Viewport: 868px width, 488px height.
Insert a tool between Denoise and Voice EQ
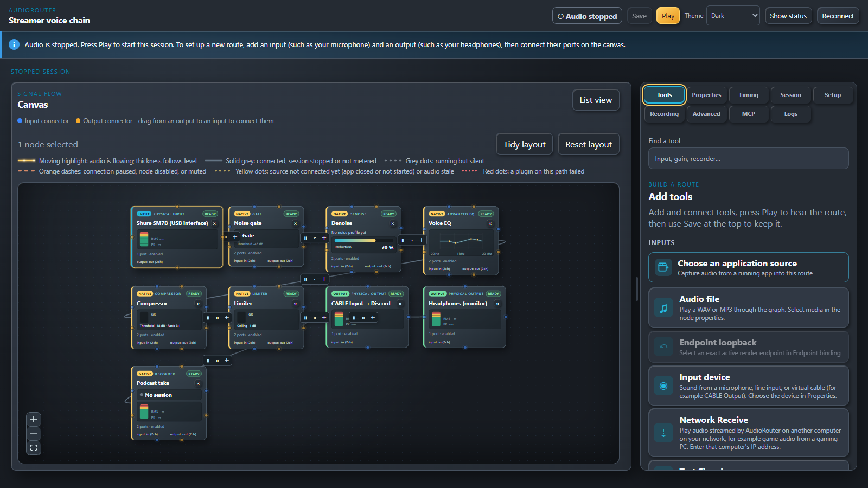point(422,240)
